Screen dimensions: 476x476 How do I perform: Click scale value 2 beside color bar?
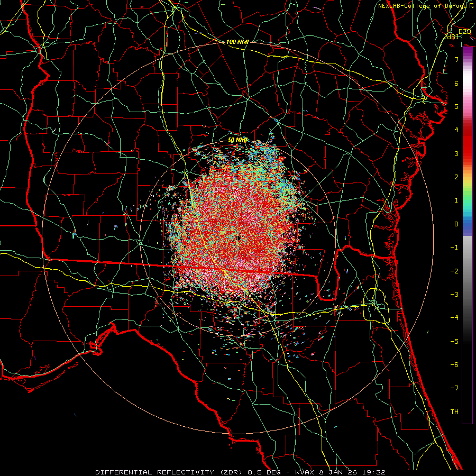pos(456,177)
